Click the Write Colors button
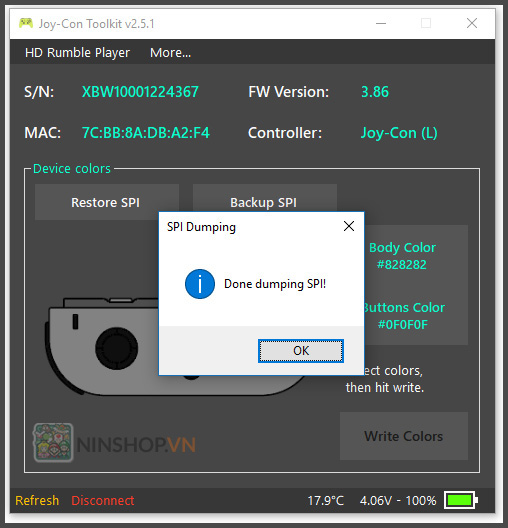 pos(404,436)
